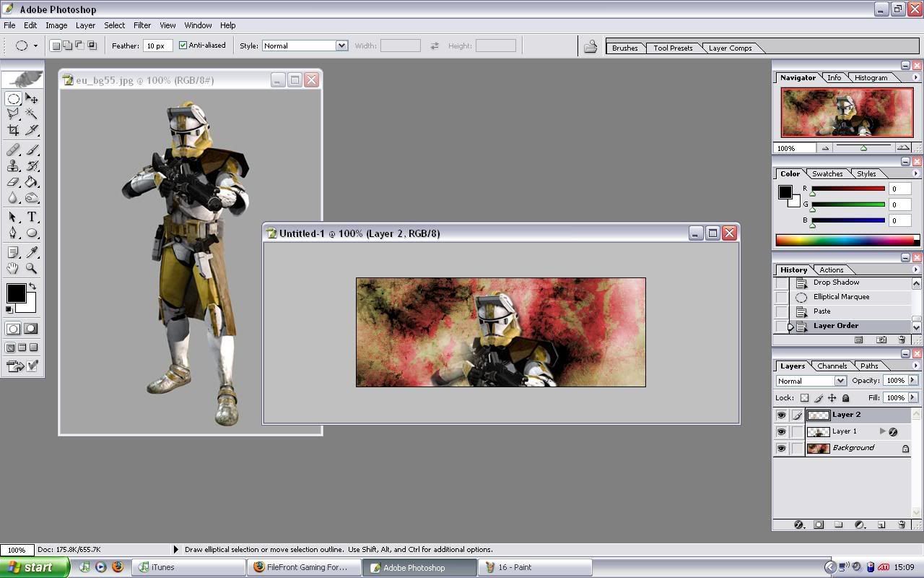The width and height of the screenshot is (924, 578).
Task: Uncheck the Anti-aliased checkbox
Action: click(x=183, y=46)
